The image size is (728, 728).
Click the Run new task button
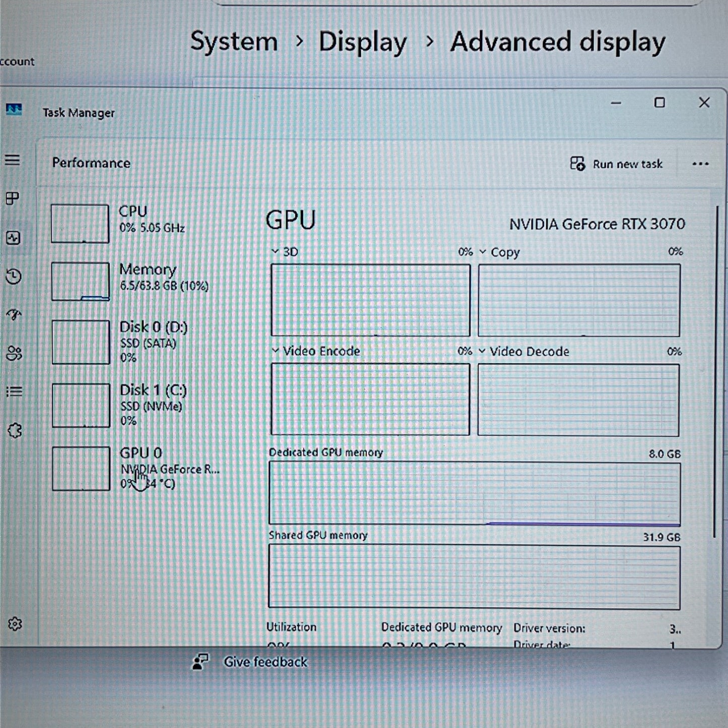pos(616,164)
